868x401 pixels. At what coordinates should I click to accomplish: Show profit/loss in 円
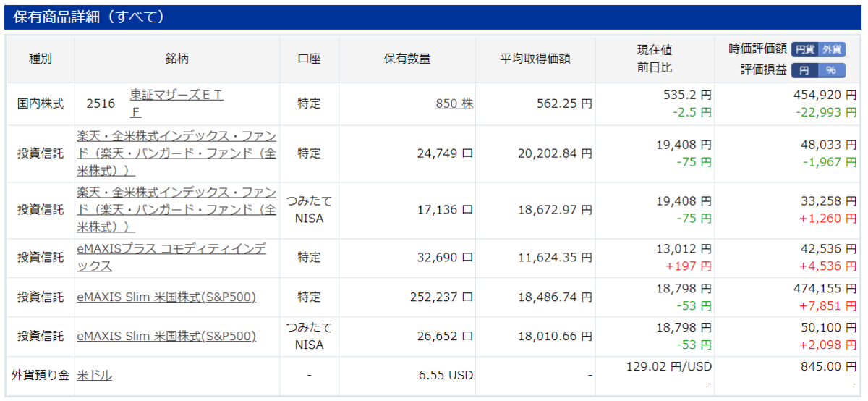[x=804, y=70]
